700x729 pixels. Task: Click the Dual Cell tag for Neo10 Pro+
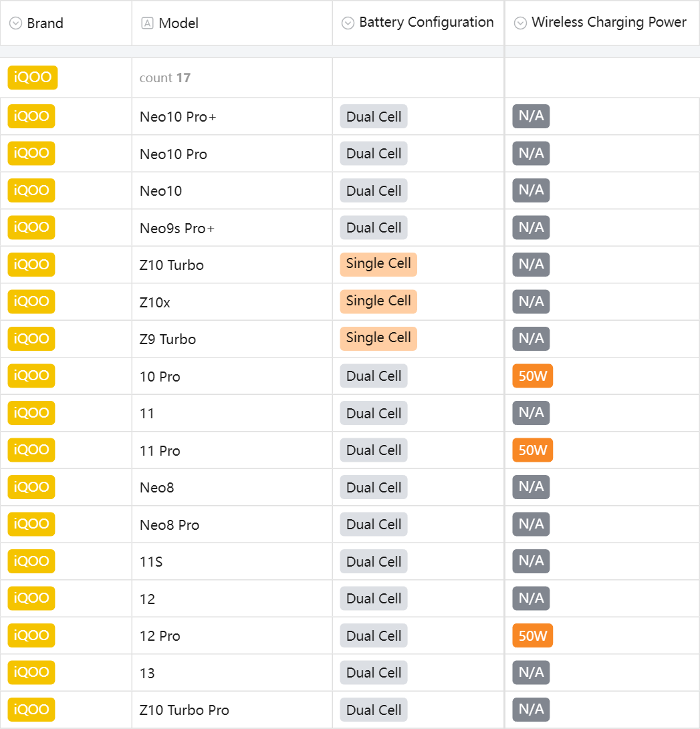pyautogui.click(x=374, y=116)
